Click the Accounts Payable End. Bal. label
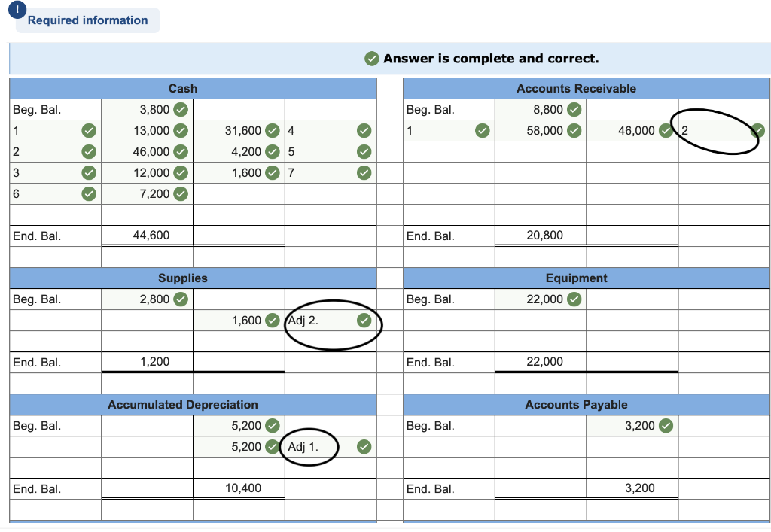This screenshot has height=532, width=771. click(x=430, y=489)
